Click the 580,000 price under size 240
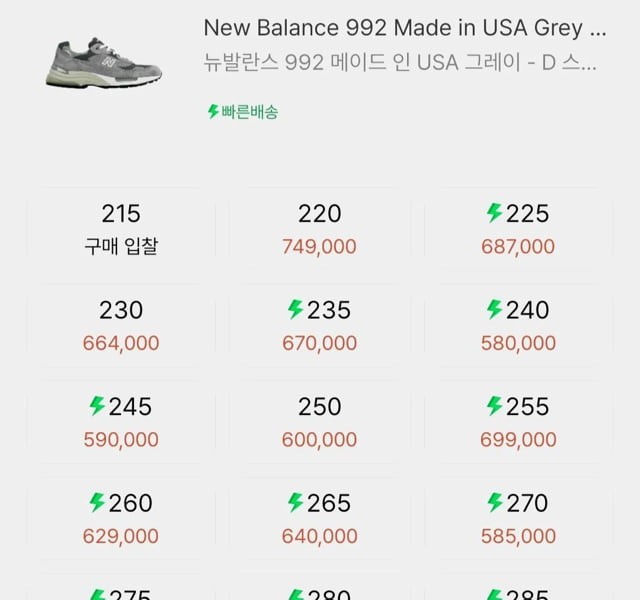 [518, 343]
